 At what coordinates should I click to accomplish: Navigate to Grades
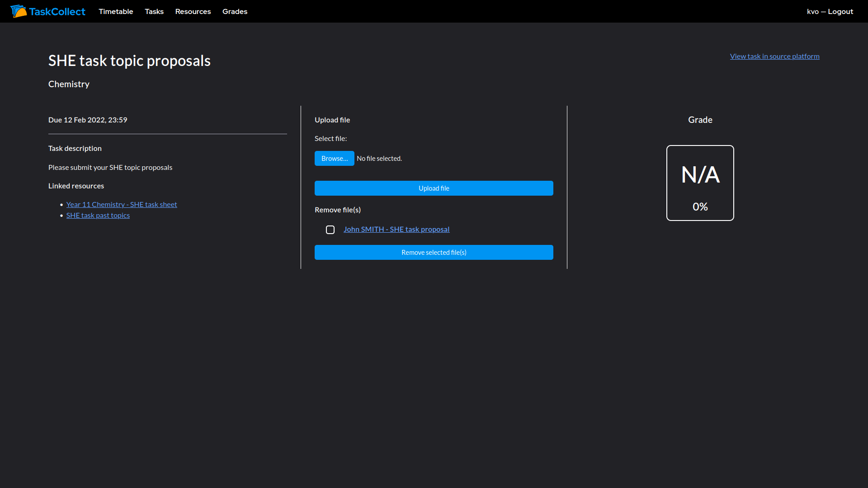pyautogui.click(x=235, y=12)
